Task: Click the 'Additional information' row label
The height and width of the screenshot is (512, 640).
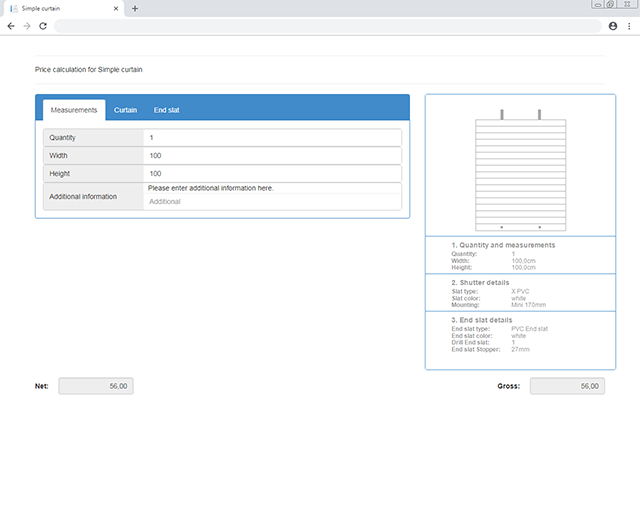Action: 83,196
